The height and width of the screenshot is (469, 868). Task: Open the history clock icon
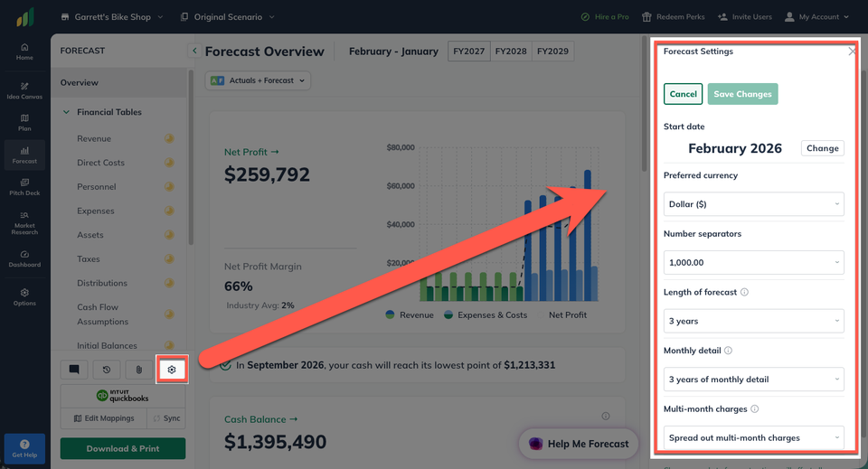pyautogui.click(x=107, y=370)
